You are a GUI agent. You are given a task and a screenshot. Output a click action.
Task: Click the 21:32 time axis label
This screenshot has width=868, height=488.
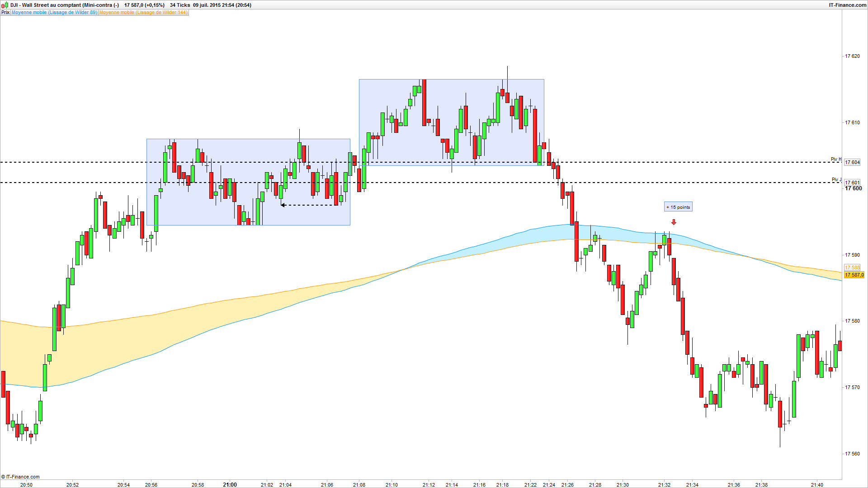[664, 485]
